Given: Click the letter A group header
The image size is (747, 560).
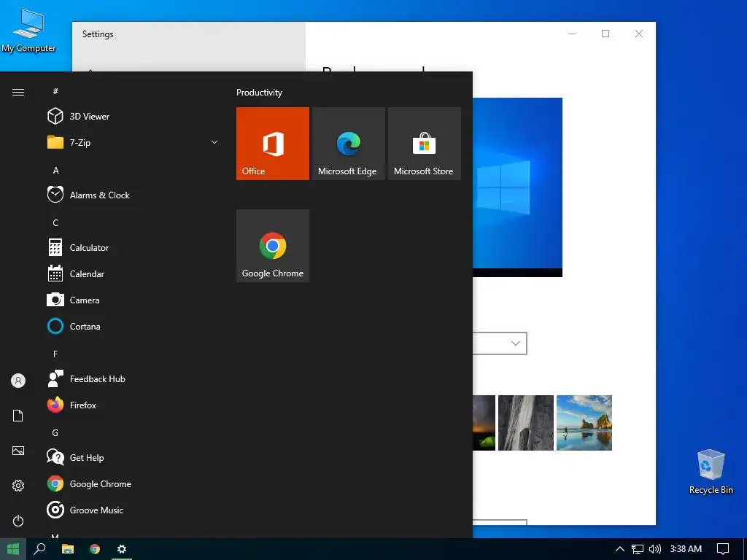Looking at the screenshot, I should (x=55, y=171).
